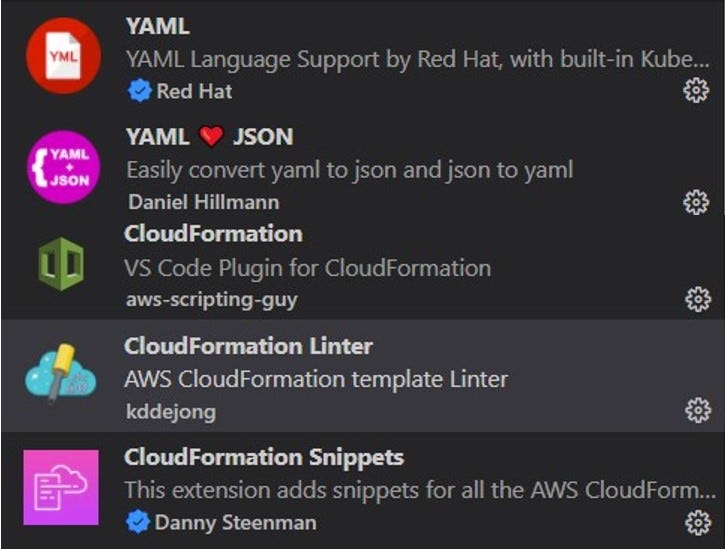Click the kddejong publisher name

coord(171,412)
